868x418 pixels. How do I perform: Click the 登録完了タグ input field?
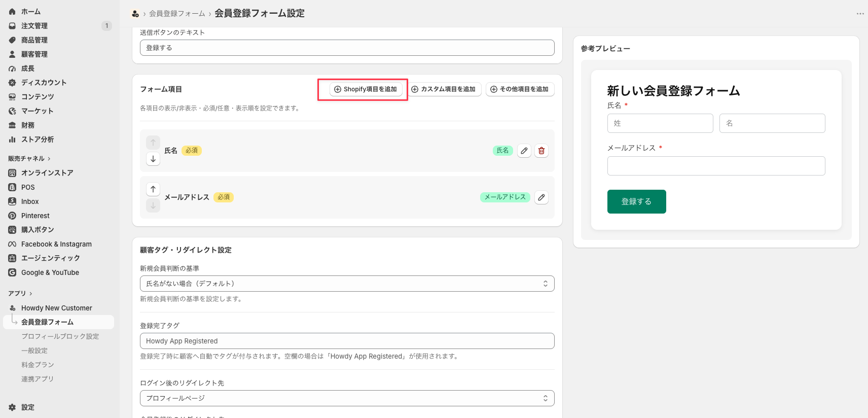[347, 341]
